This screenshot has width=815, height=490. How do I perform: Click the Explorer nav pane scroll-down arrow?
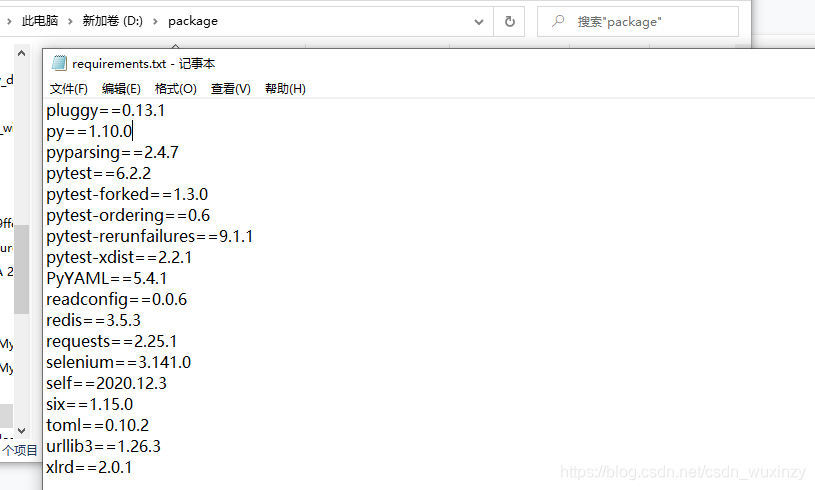[x=21, y=430]
